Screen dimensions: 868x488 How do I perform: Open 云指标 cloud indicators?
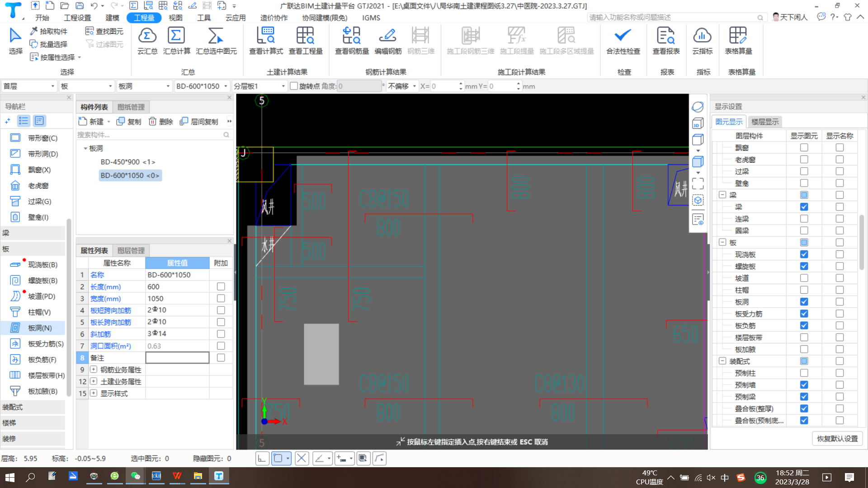coord(702,41)
